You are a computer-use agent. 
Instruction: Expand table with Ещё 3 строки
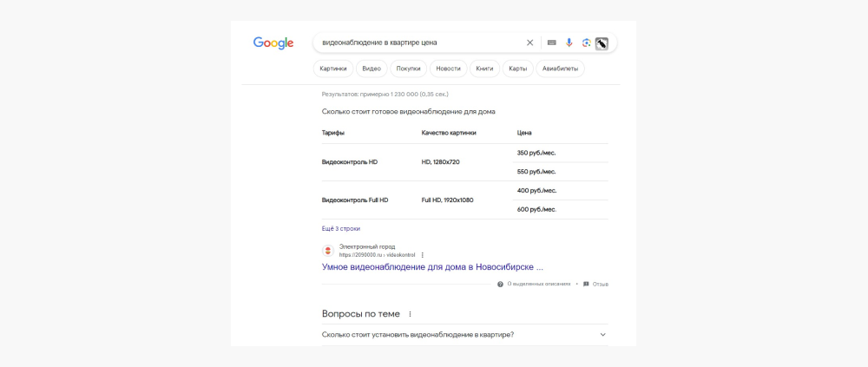341,228
